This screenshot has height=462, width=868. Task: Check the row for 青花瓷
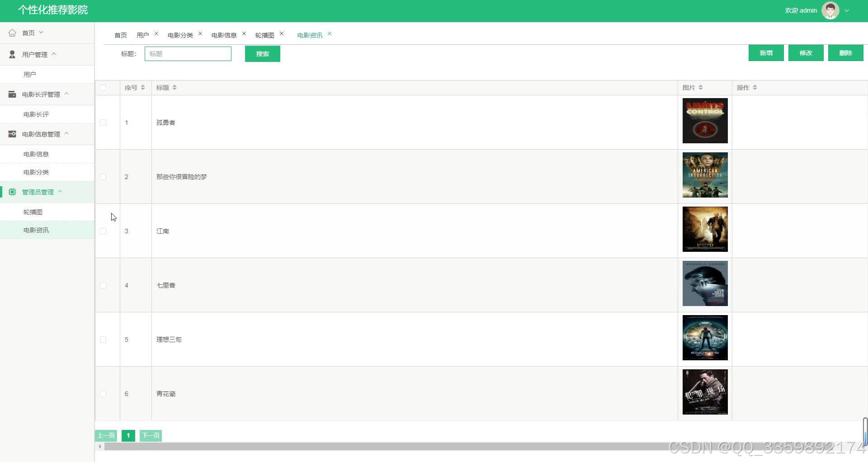103,394
